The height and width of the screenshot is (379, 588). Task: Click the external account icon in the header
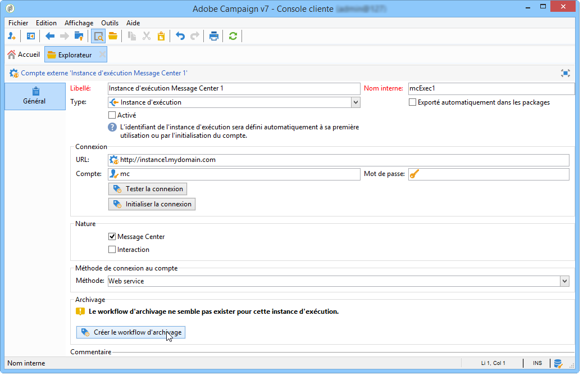(x=14, y=73)
